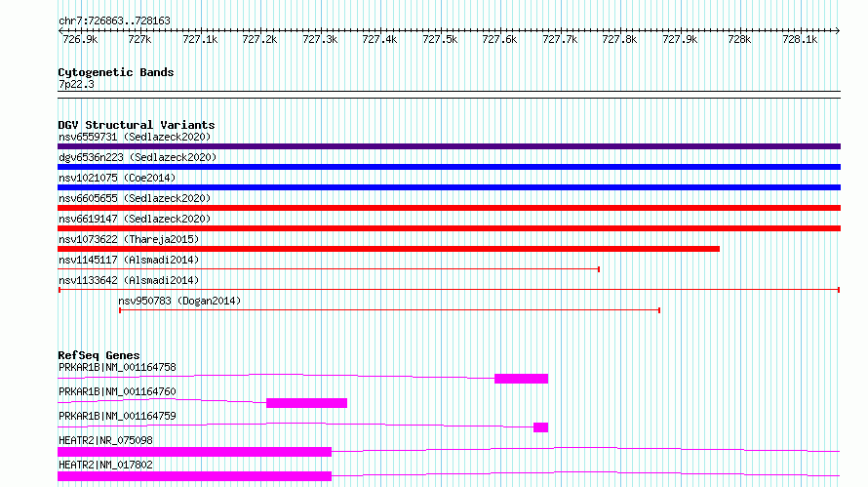The width and height of the screenshot is (868, 487).
Task: Select the HEATR2 NR_075098 exon block
Action: coord(194,452)
